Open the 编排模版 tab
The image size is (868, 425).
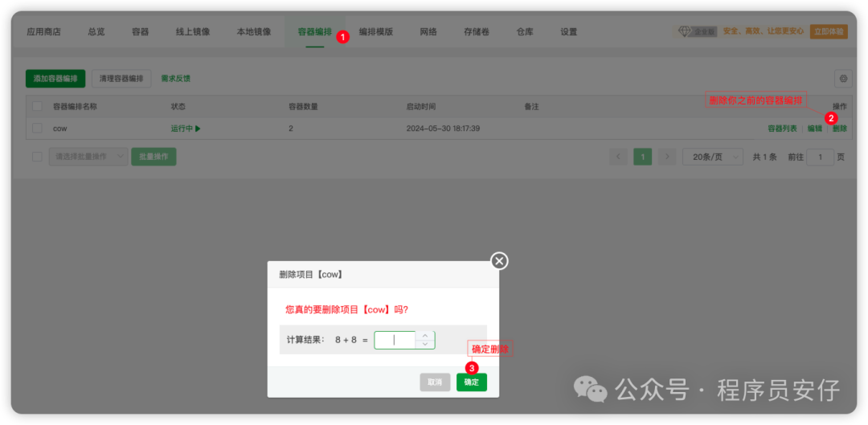click(x=376, y=31)
